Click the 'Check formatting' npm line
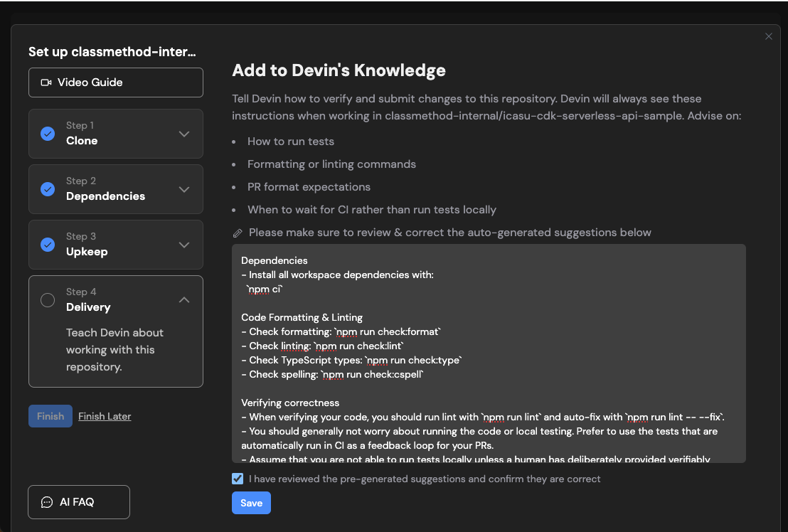Image resolution: width=788 pixels, height=532 pixels. point(341,331)
